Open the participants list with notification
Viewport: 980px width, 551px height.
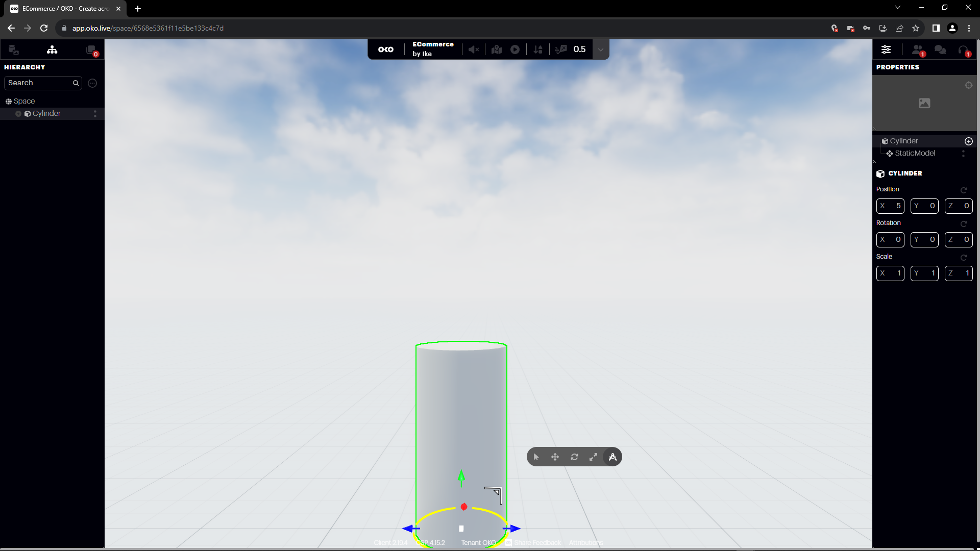(x=918, y=49)
